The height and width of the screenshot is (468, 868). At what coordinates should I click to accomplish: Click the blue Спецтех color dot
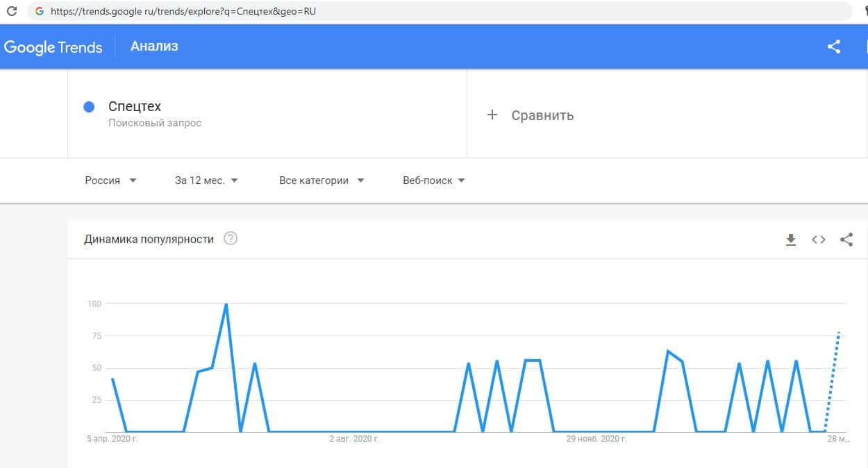pos(89,107)
